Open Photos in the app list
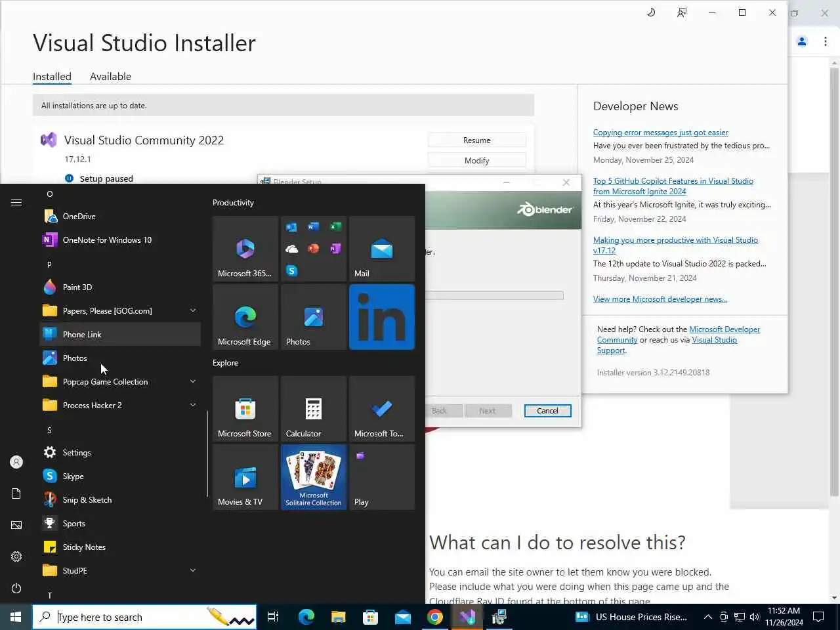This screenshot has width=840, height=630. tap(120, 358)
